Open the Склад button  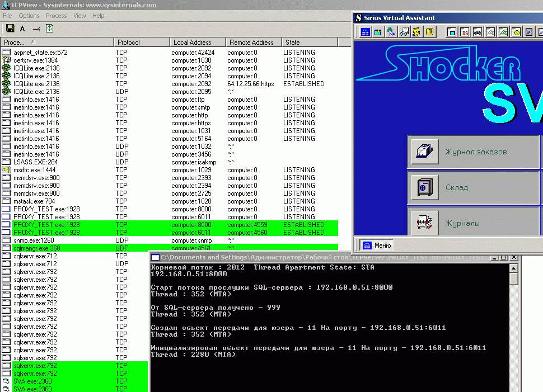click(473, 187)
